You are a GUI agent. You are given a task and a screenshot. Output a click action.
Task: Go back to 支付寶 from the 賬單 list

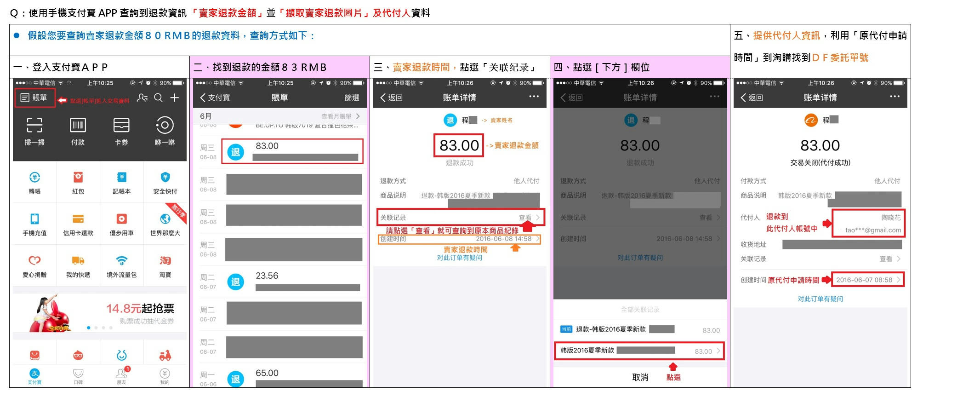[215, 98]
